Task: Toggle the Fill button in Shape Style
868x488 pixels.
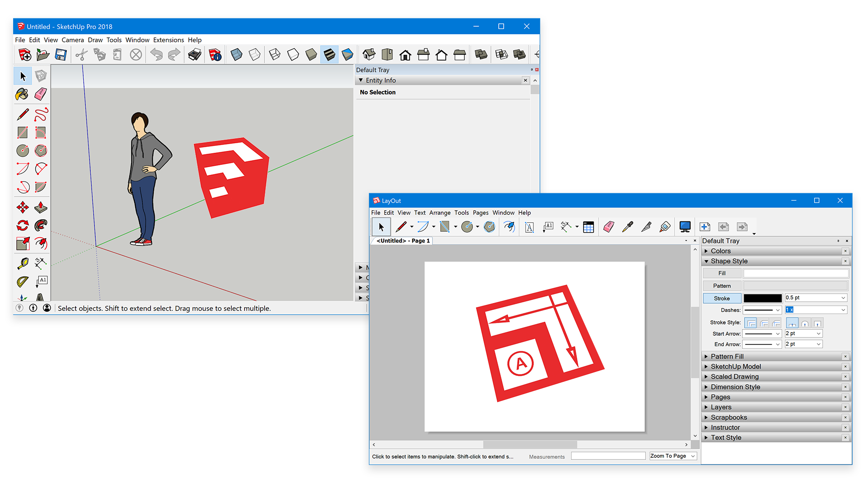Action: [x=722, y=273]
